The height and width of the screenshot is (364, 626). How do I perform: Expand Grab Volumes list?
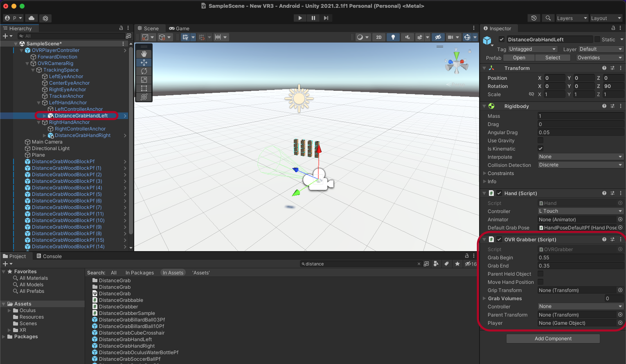[484, 299]
